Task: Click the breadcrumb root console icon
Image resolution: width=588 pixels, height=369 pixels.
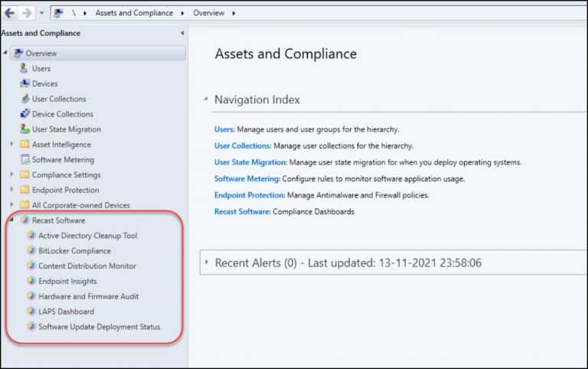Action: click(x=58, y=13)
